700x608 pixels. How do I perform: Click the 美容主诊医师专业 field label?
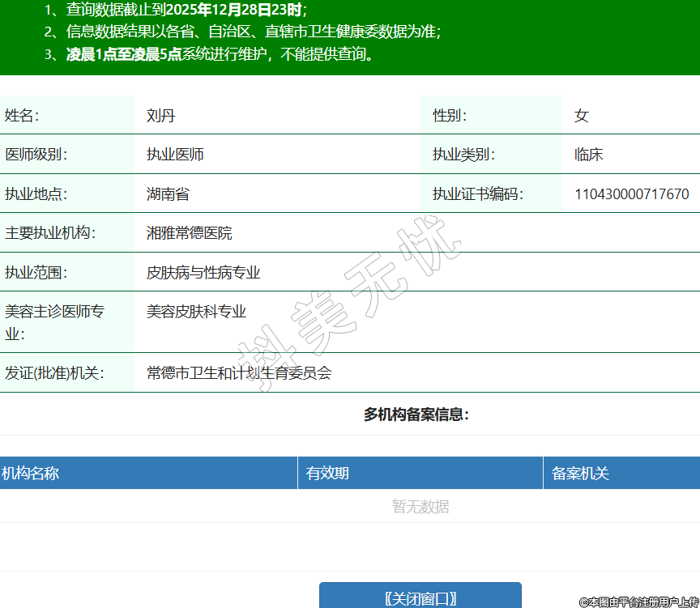click(x=54, y=322)
